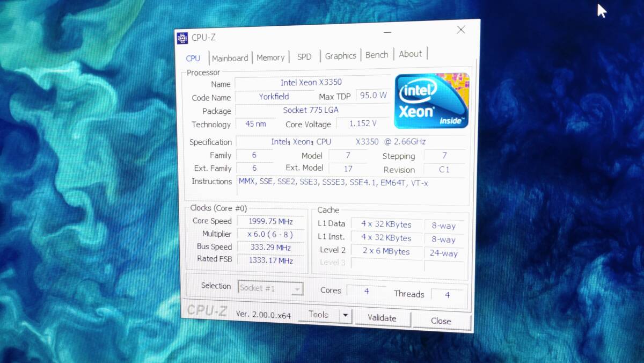Click the Close button

tap(441, 321)
